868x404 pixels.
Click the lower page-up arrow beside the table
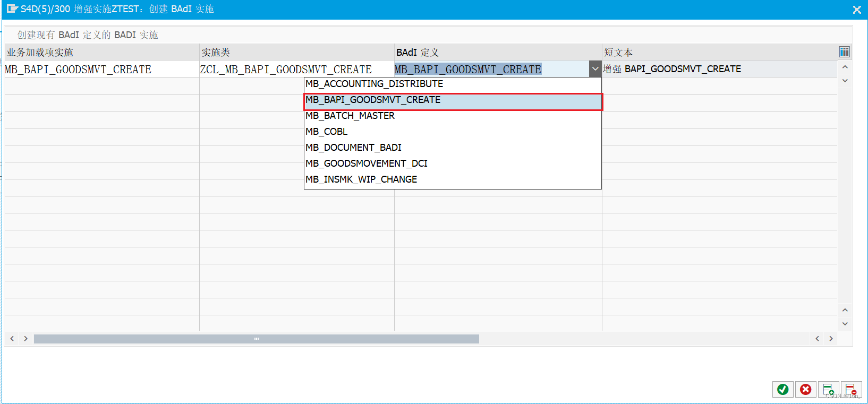[x=845, y=310]
